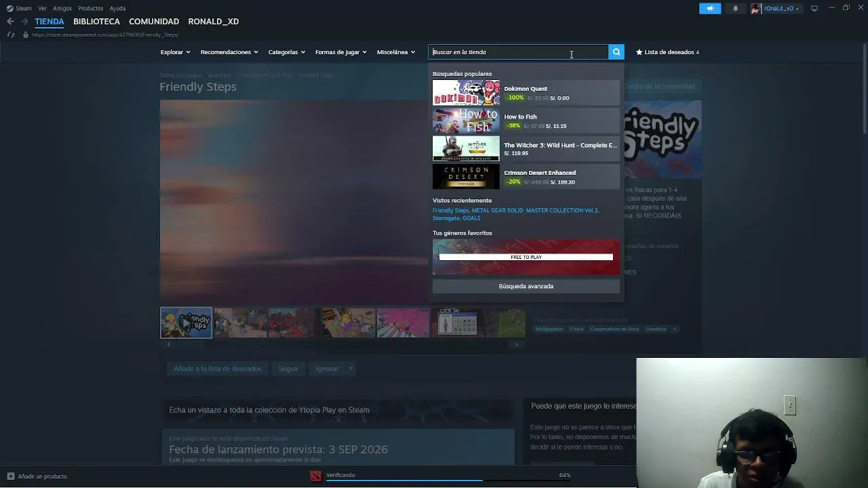Screen dimensions: 868x488
Task: Click the rOnaLd_xD profile avatar
Action: click(755, 8)
